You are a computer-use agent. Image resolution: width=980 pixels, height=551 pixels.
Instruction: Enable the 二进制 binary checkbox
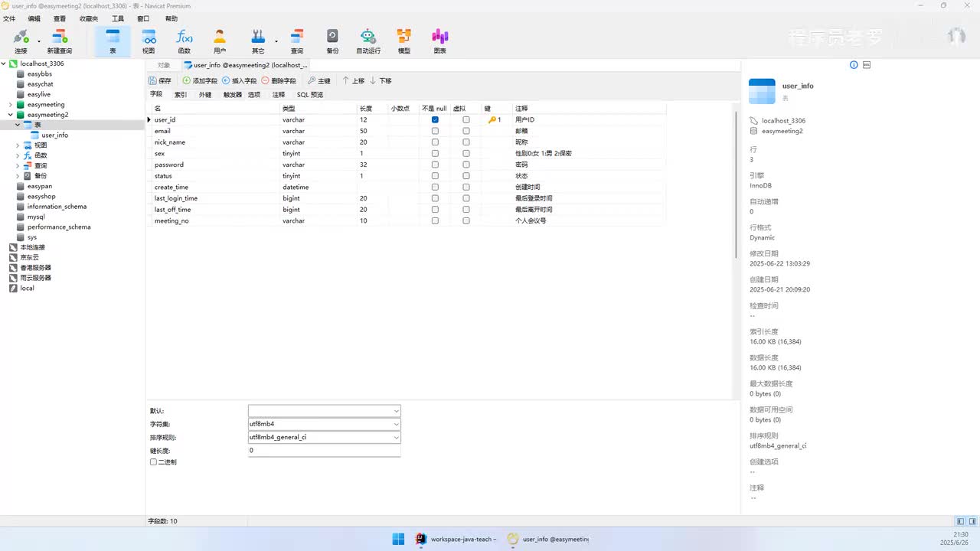click(153, 462)
